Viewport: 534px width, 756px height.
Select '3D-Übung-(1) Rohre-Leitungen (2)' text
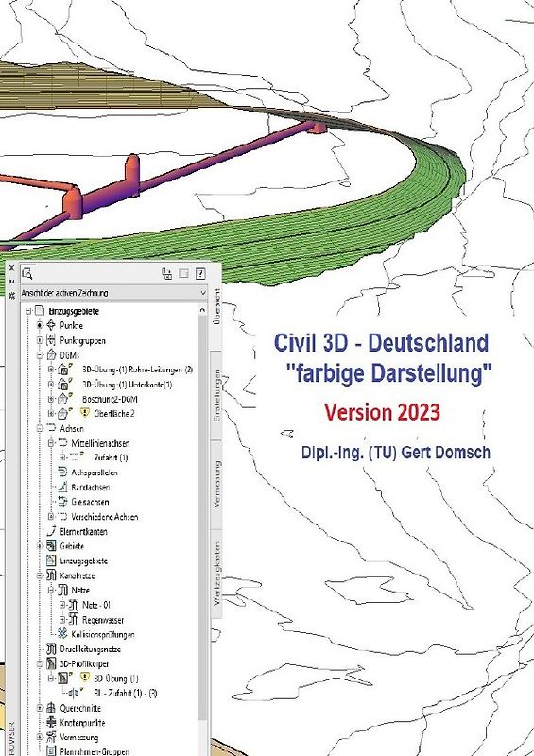point(137,369)
